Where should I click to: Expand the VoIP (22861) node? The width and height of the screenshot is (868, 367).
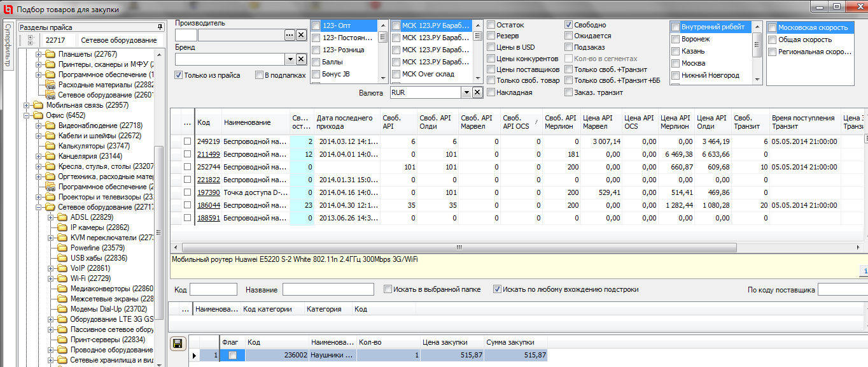pos(51,268)
